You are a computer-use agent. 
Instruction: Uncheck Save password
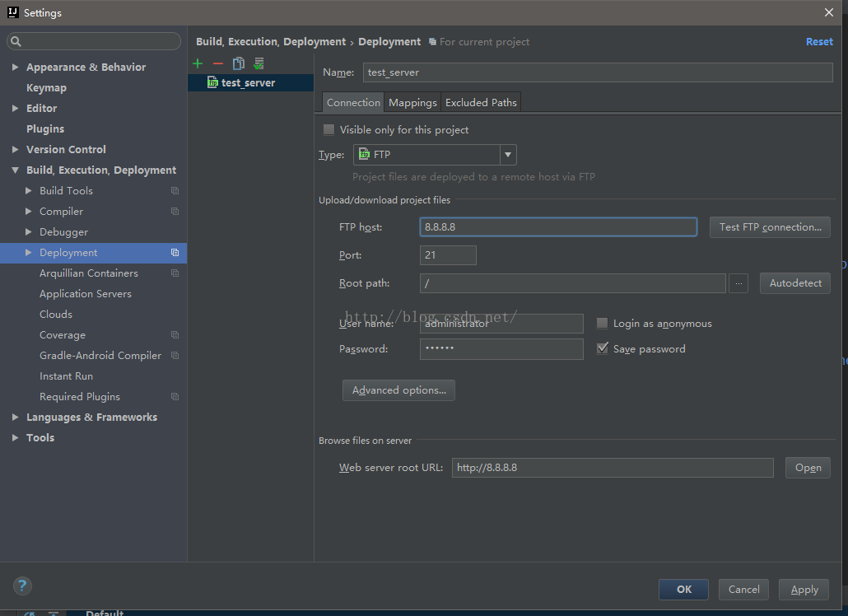coord(602,349)
